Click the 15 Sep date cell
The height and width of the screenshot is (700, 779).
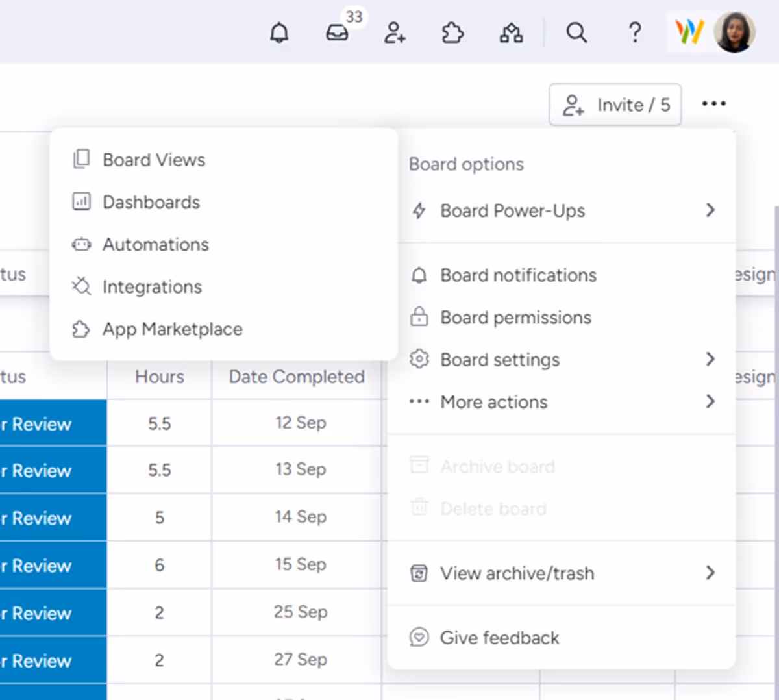click(x=297, y=564)
